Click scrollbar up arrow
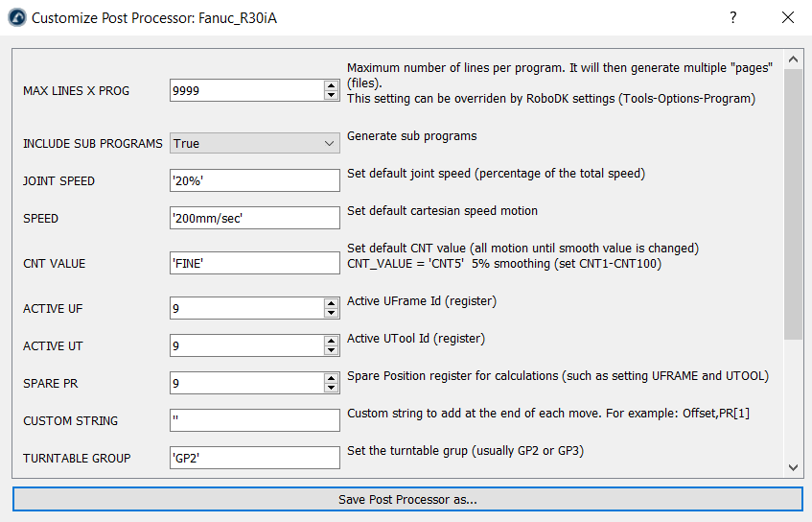812x522 pixels. coord(793,59)
